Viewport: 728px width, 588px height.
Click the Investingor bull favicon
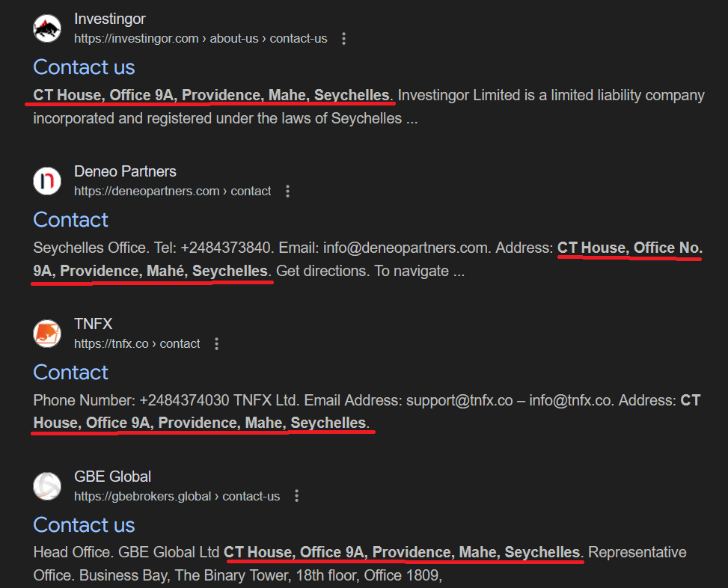tap(47, 28)
